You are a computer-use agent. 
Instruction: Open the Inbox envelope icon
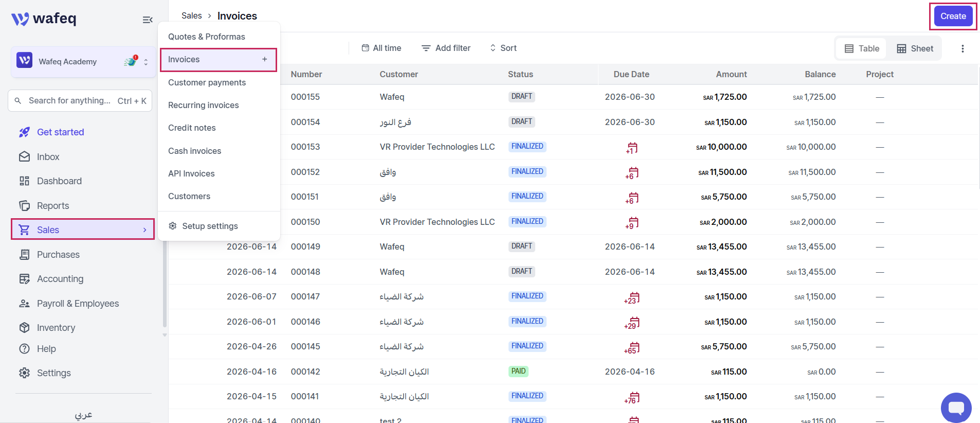pyautogui.click(x=24, y=157)
